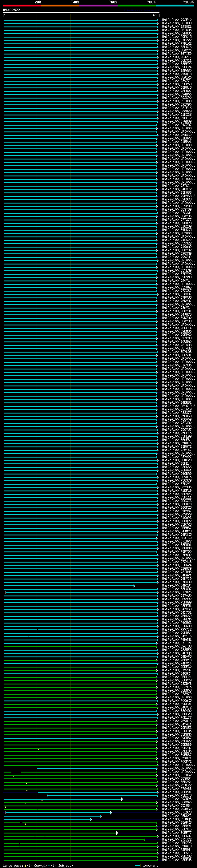Select the UniRef100_C9SNR8 label

176,799
